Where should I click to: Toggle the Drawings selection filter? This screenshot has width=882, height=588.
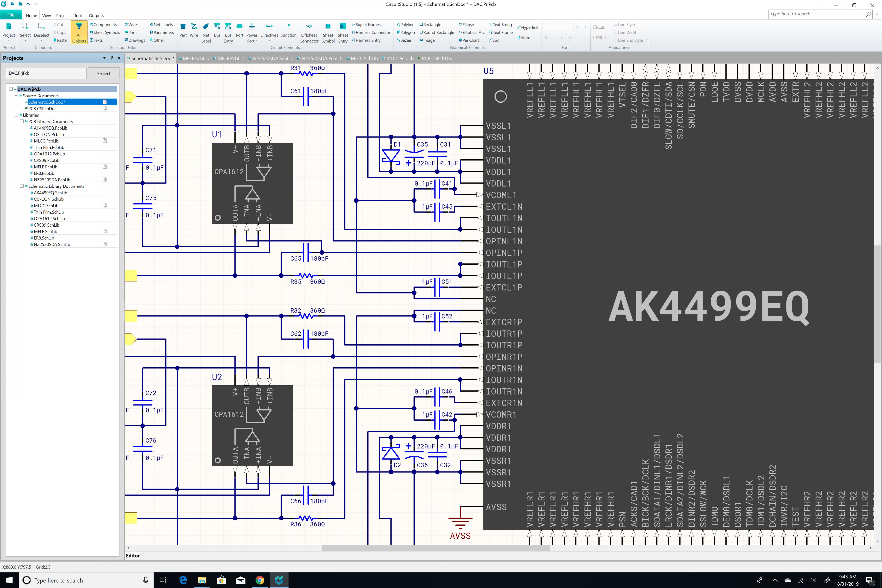click(135, 40)
